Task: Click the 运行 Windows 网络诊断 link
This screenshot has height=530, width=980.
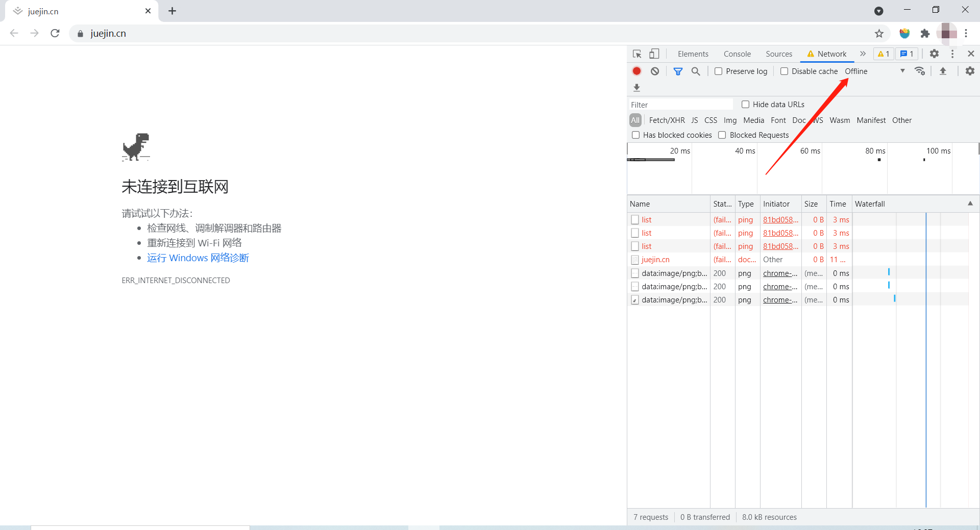Action: point(198,258)
